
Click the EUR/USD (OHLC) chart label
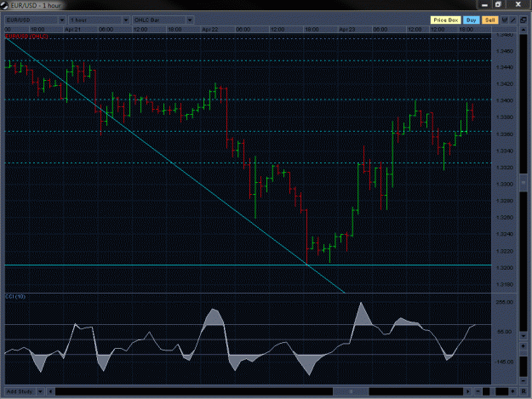click(x=26, y=37)
